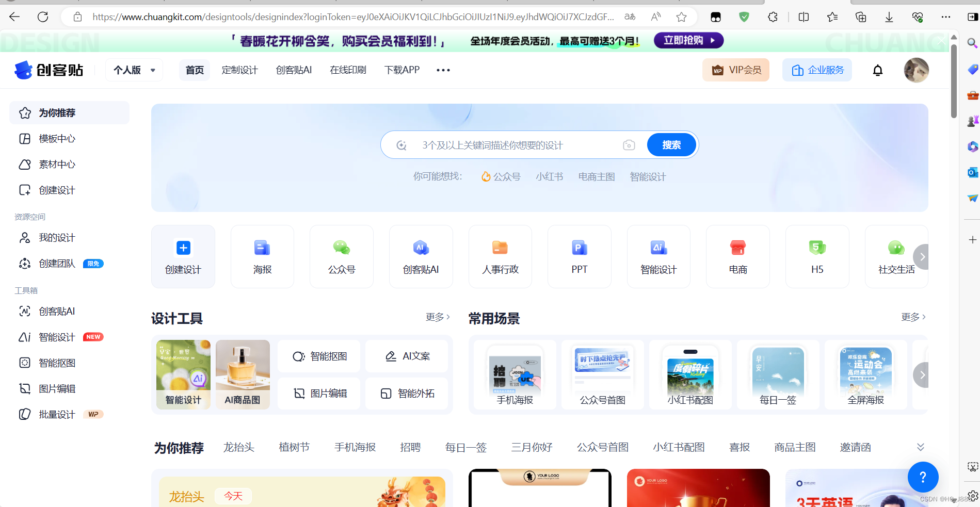Click 智能外拓 design tool button
The image size is (980, 507).
[x=407, y=394]
